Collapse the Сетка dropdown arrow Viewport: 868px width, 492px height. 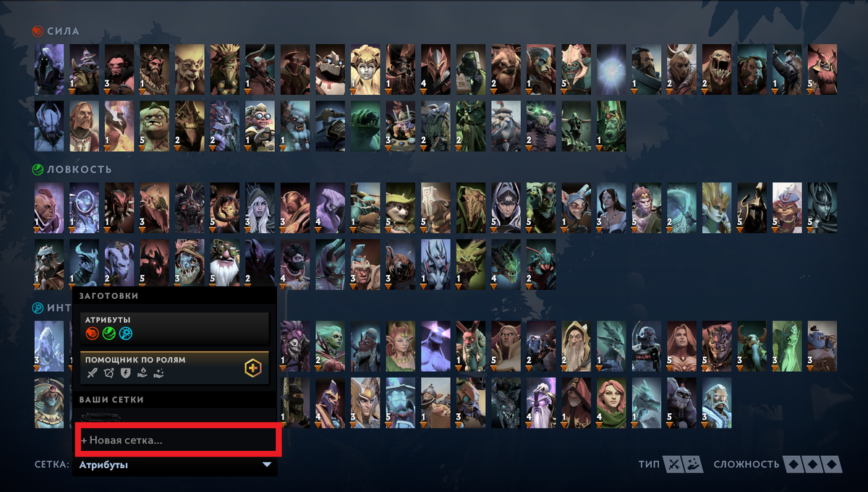(267, 465)
